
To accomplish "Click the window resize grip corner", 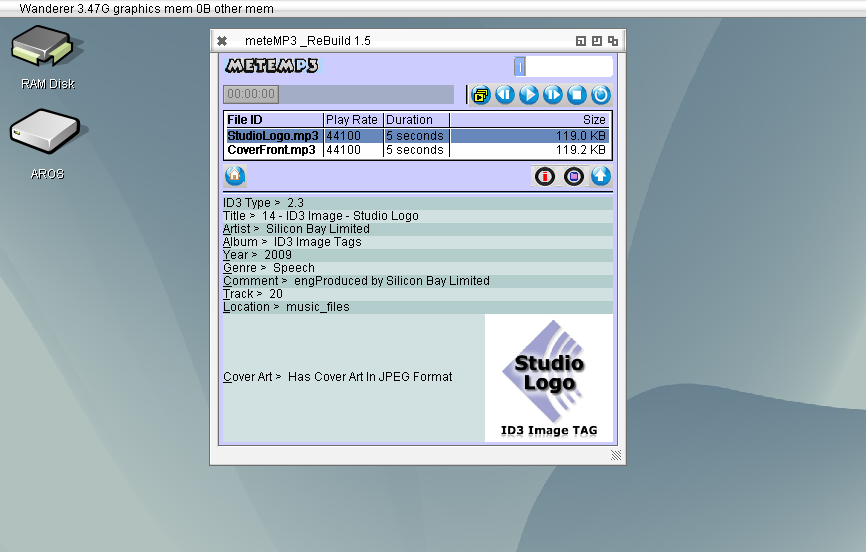I will (x=616, y=455).
